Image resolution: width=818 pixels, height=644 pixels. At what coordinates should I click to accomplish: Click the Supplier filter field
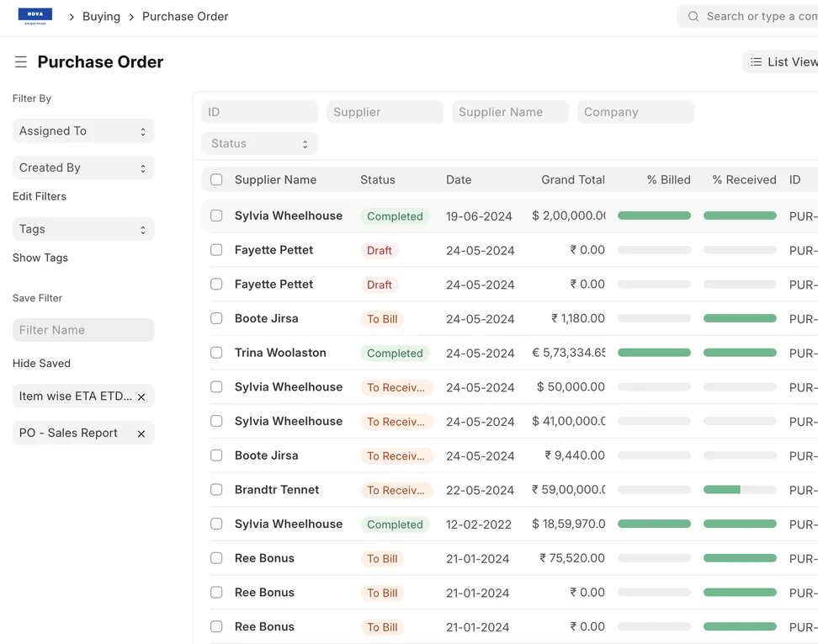[385, 112]
